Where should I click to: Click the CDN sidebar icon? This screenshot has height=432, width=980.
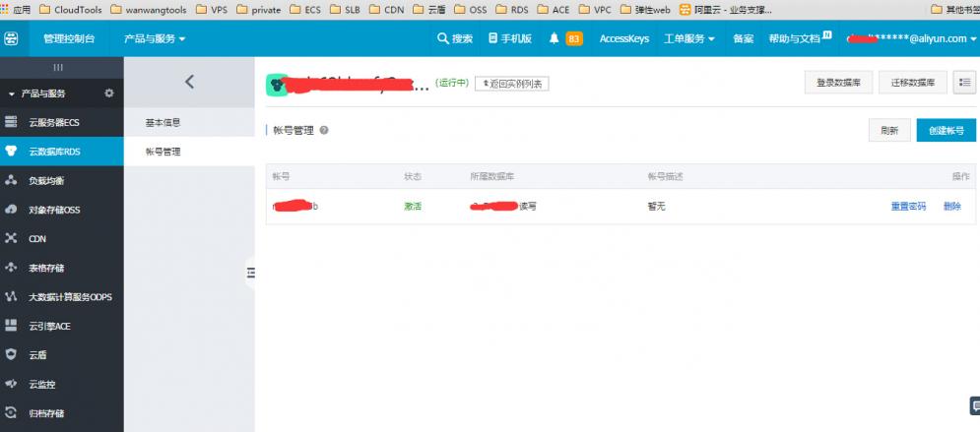click(x=12, y=238)
